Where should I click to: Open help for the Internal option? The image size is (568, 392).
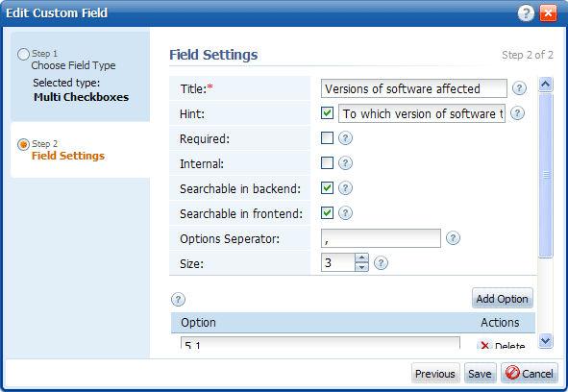[345, 163]
